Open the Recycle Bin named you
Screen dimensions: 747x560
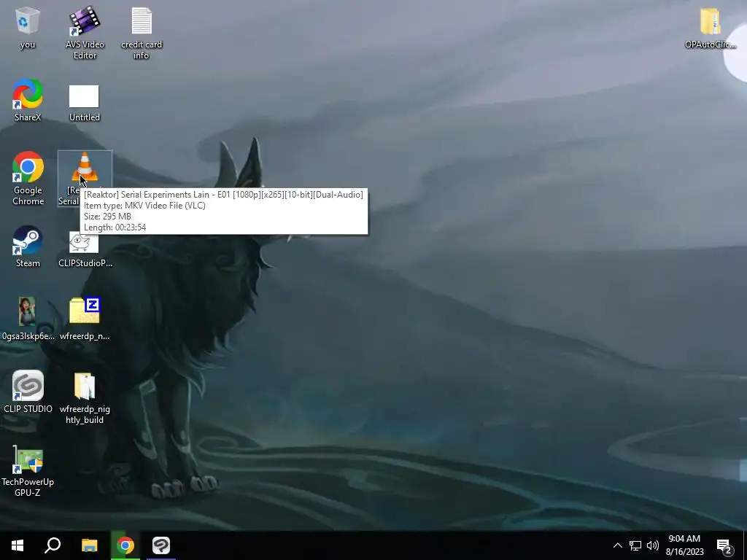coord(28,28)
